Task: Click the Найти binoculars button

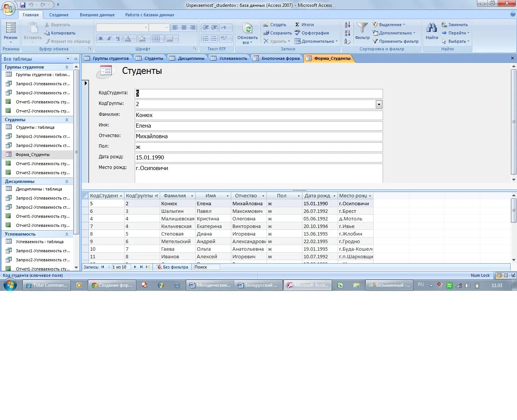Action: tap(432, 31)
